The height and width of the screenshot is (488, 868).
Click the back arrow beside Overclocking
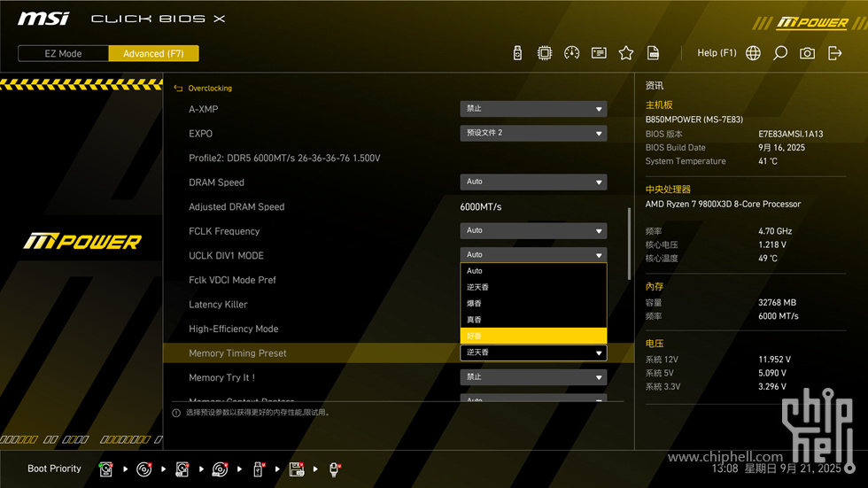tap(178, 89)
